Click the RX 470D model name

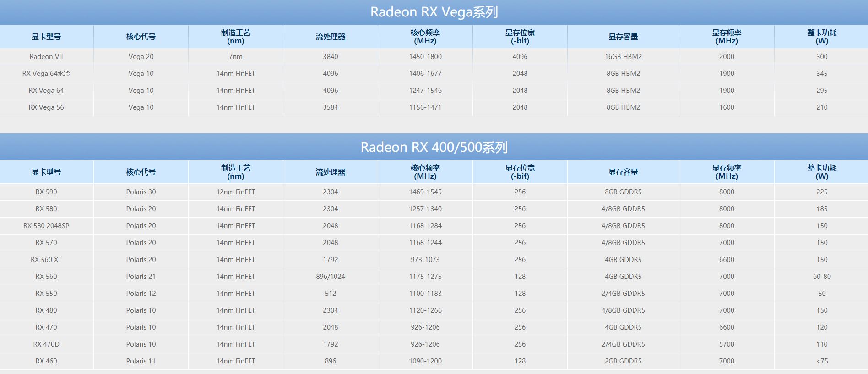pyautogui.click(x=46, y=344)
